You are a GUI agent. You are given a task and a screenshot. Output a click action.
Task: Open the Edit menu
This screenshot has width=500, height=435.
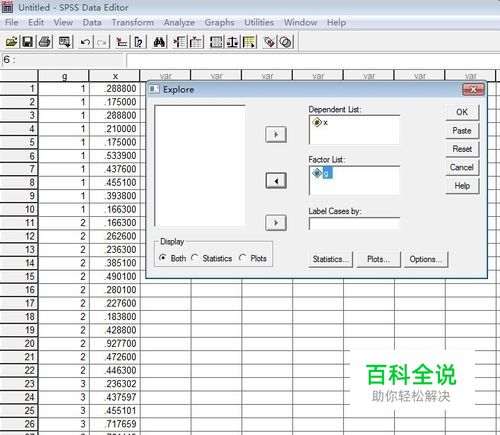36,22
